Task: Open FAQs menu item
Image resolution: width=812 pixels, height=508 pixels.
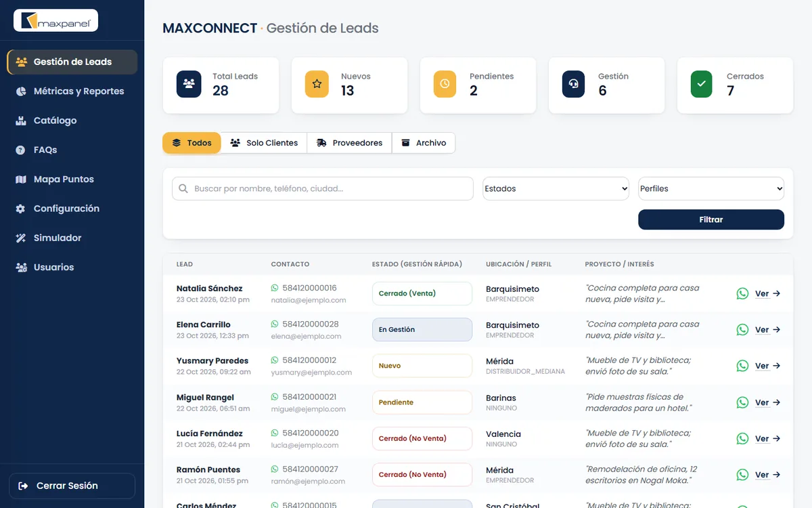Action: click(x=72, y=150)
